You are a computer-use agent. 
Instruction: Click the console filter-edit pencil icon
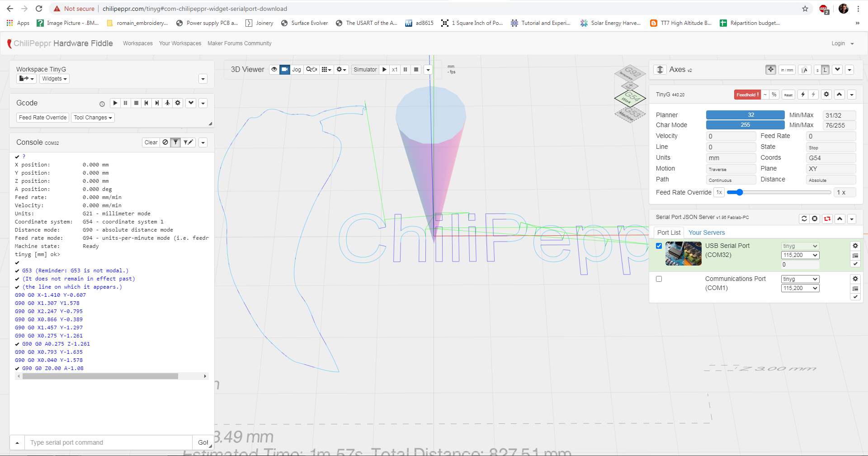point(189,142)
